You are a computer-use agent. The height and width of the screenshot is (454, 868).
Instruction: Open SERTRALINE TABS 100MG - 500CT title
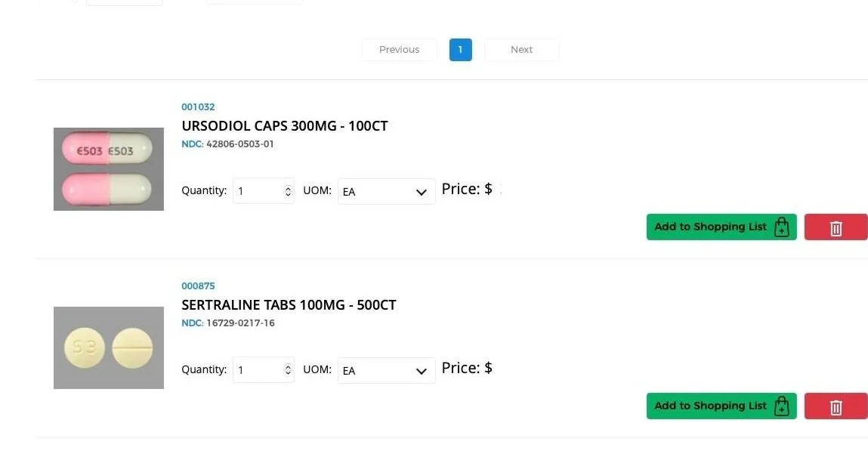289,305
